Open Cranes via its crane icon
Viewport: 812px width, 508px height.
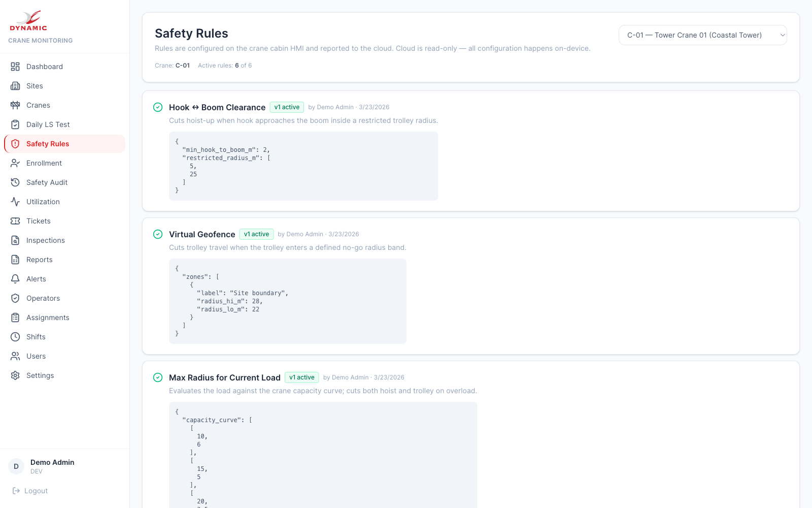coord(15,105)
